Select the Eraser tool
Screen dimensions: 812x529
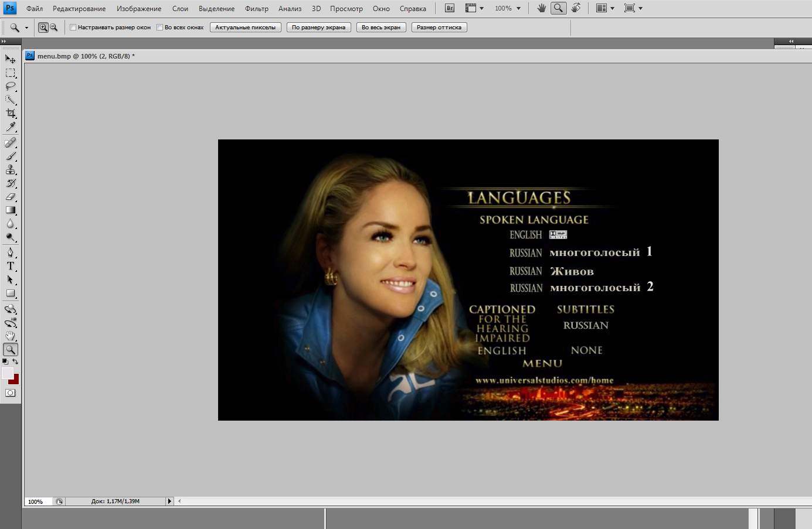[11, 197]
